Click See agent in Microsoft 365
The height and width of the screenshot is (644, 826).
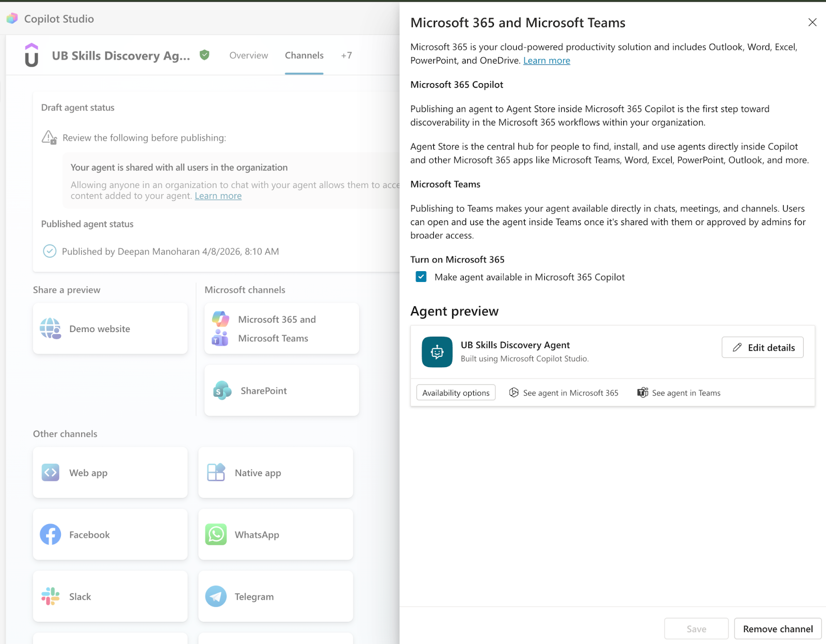[x=564, y=392]
